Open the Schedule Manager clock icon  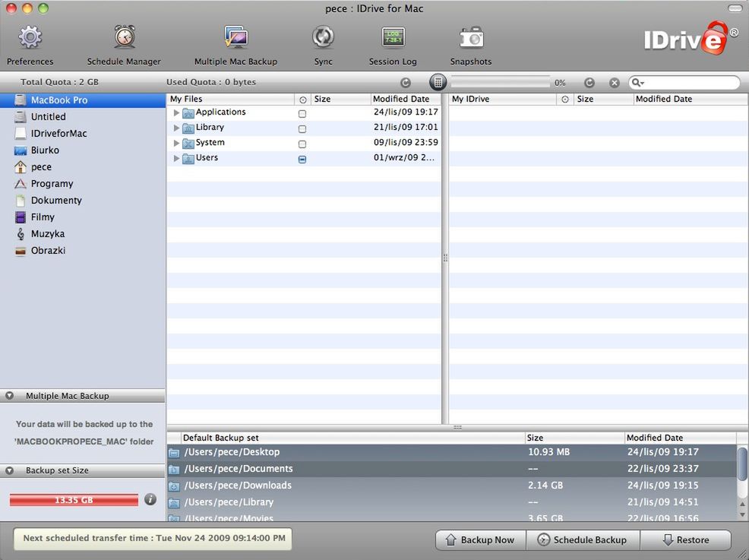pos(124,36)
